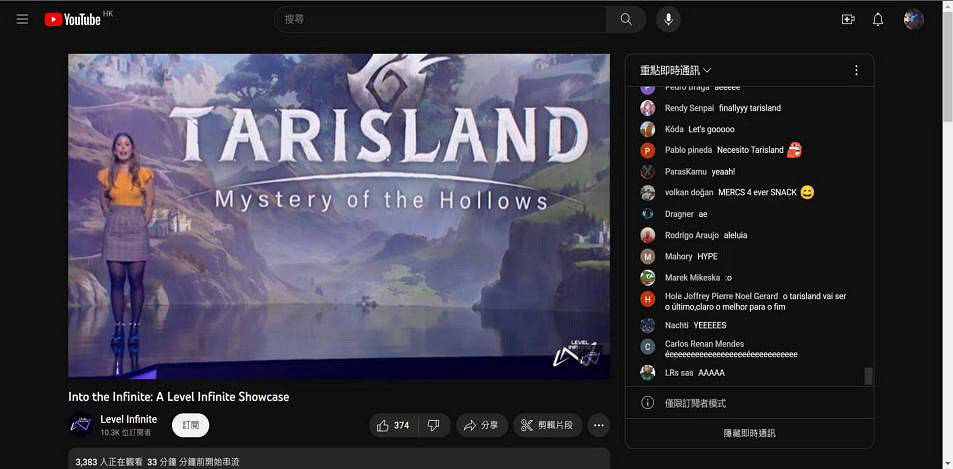Click inside the 搜尋 search field

click(440, 19)
